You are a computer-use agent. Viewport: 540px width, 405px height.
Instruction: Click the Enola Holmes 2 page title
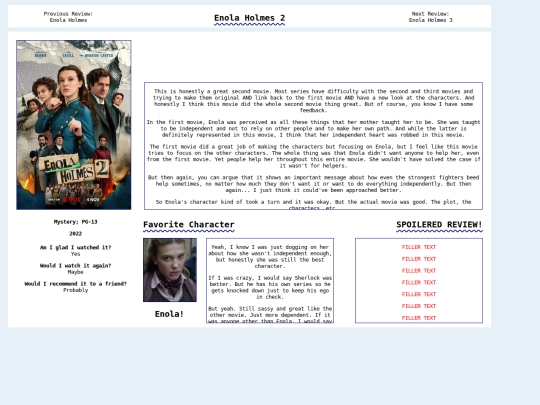(249, 18)
